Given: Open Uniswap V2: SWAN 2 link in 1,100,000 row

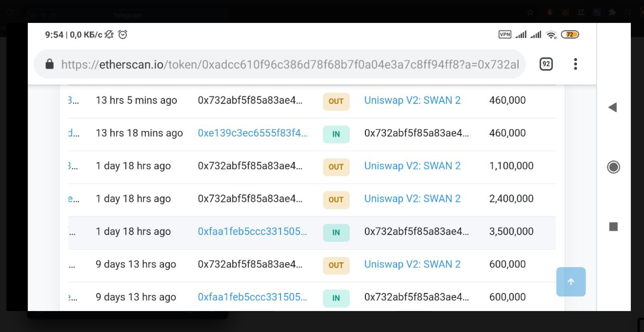Looking at the screenshot, I should (412, 166).
